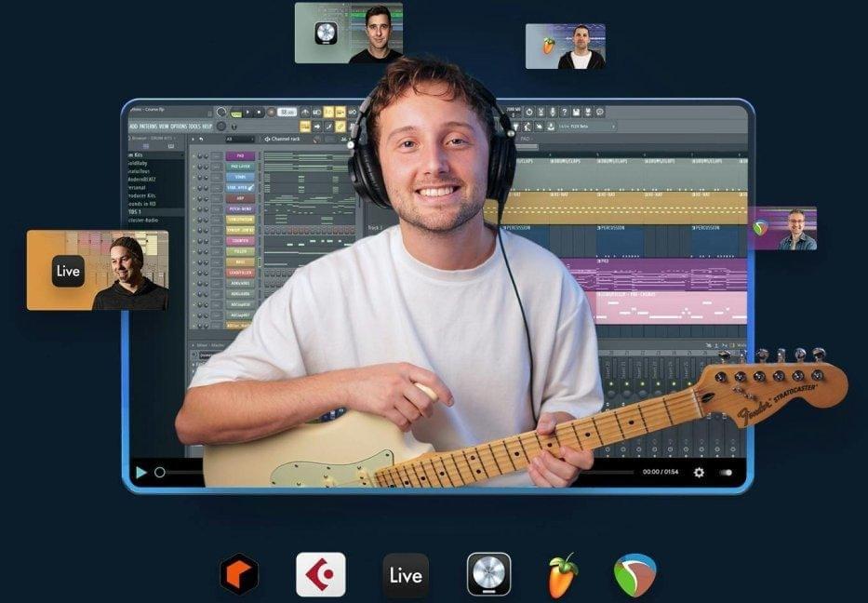
Task: Click the Cubase icon in bottom row
Action: coord(321,574)
